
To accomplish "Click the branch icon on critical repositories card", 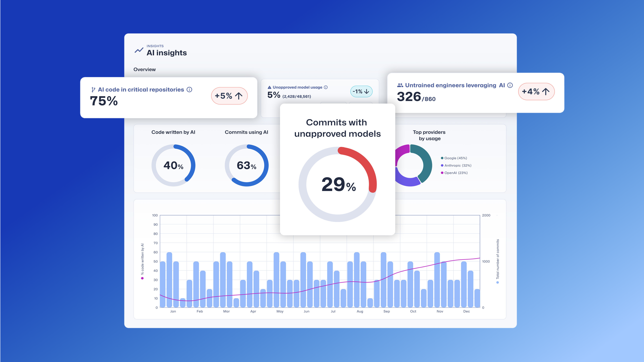I will pos(93,90).
